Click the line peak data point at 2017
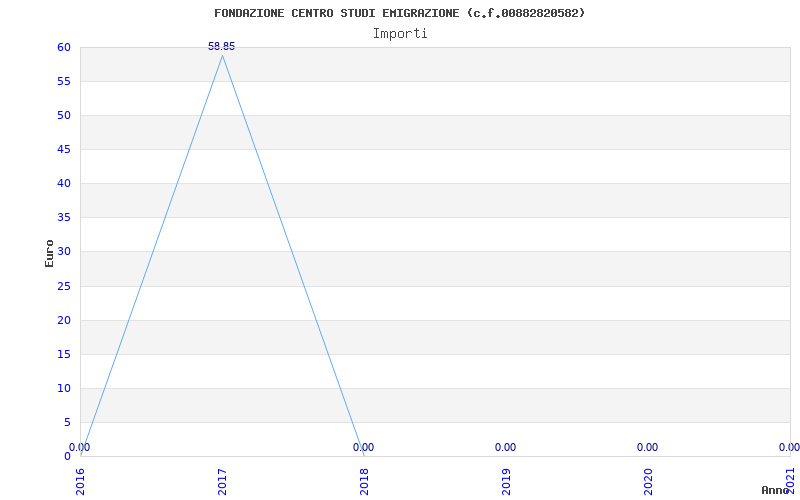The image size is (800, 500). click(222, 56)
